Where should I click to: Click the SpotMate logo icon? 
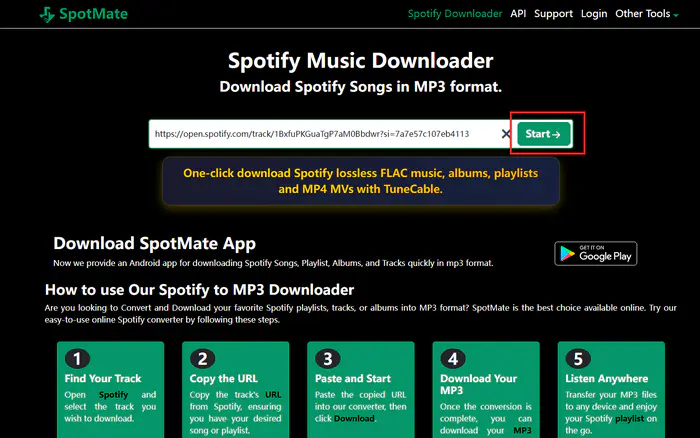pyautogui.click(x=47, y=14)
